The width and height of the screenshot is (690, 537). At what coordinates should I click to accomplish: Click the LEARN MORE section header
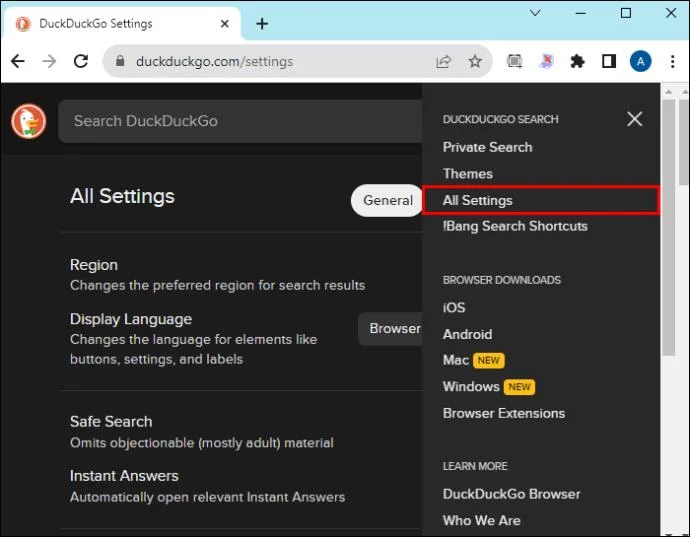475,466
